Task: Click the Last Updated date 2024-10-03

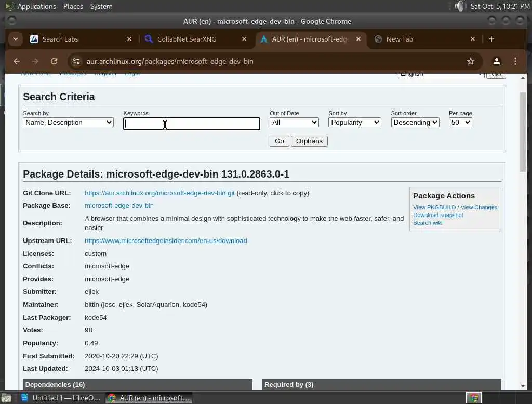Action: coord(122,369)
